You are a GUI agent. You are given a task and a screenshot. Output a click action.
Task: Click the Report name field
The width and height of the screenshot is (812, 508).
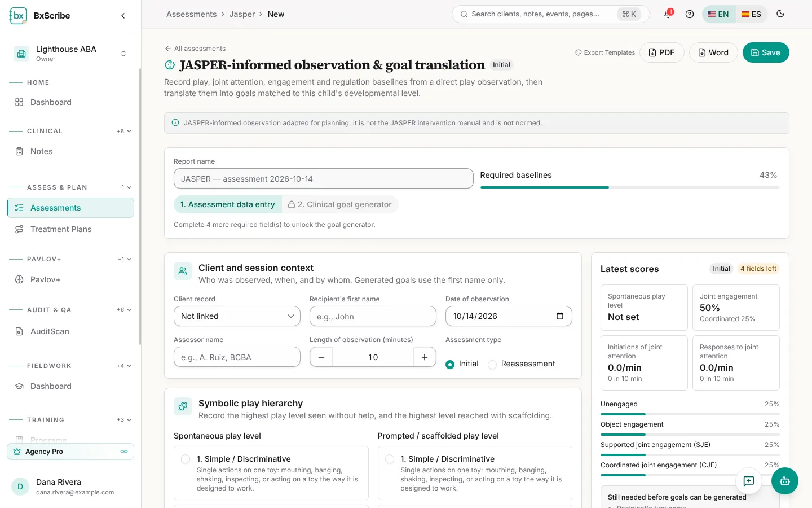pos(324,179)
